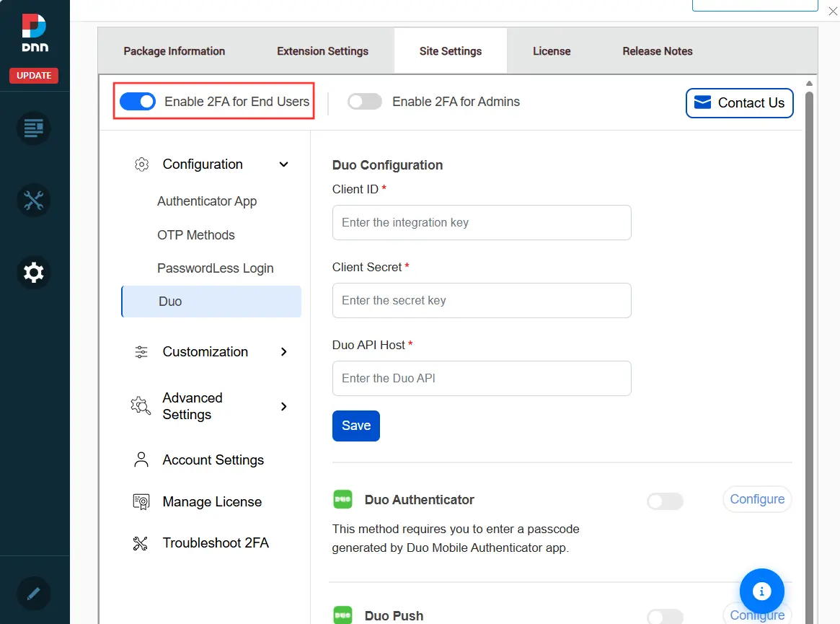Click the Save button
Screen dimensions: 840x624
pyautogui.click(x=355, y=426)
